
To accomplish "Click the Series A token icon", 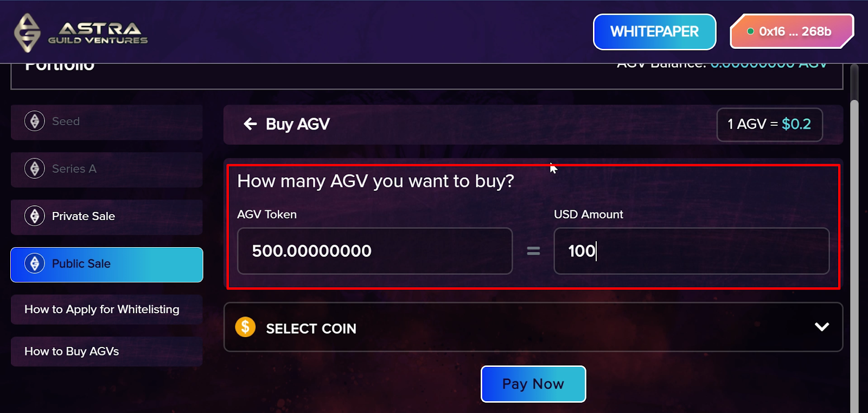I will (35, 169).
